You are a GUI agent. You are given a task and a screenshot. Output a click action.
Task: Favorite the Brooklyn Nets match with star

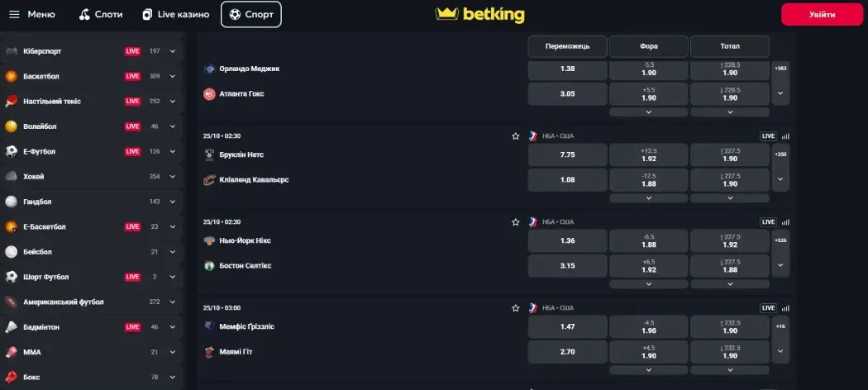(x=516, y=136)
